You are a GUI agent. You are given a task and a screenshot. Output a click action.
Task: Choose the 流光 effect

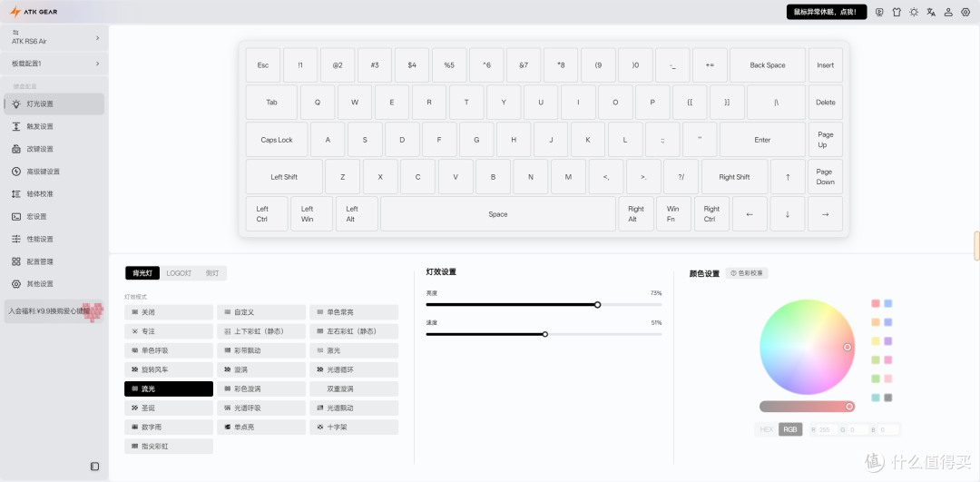pyautogui.click(x=169, y=389)
